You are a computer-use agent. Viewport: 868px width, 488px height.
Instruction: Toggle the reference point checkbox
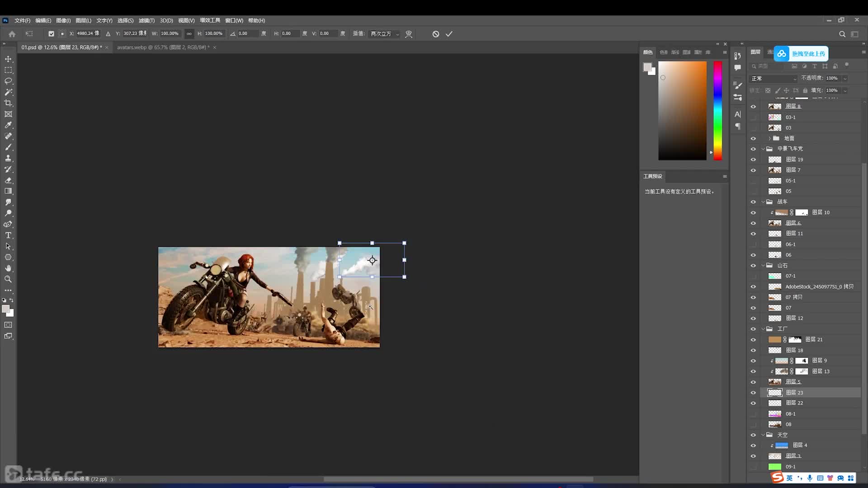click(51, 34)
